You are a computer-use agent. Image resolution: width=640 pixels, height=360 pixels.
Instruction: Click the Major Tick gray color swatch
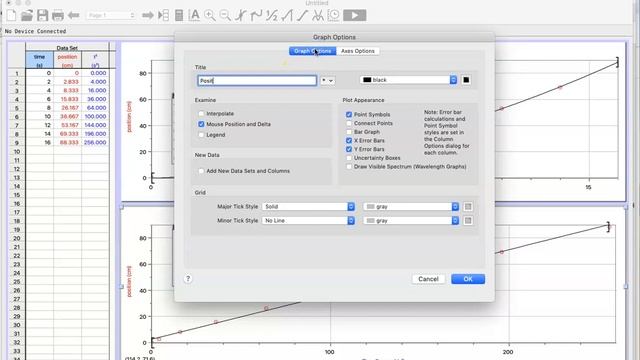pyautogui.click(x=468, y=207)
